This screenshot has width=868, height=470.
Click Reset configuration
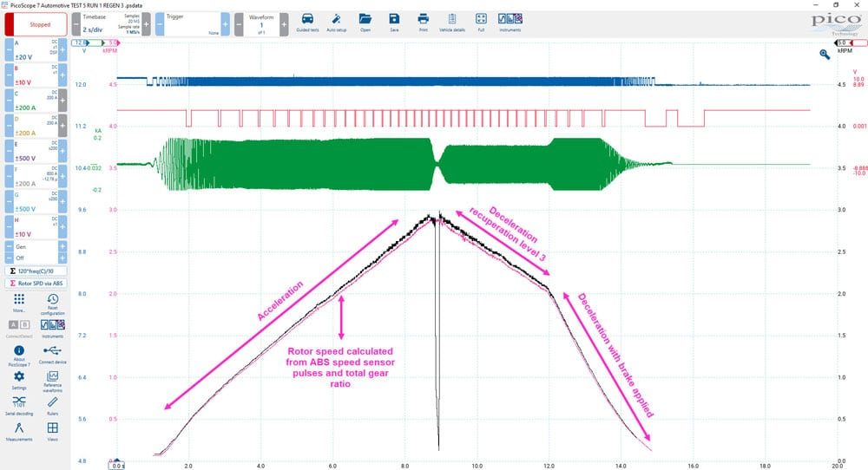53,304
